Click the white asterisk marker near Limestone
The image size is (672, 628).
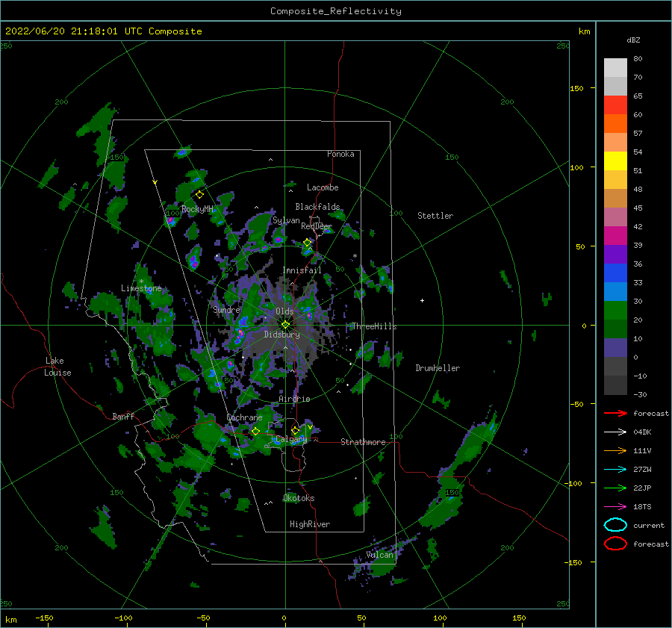click(x=141, y=282)
